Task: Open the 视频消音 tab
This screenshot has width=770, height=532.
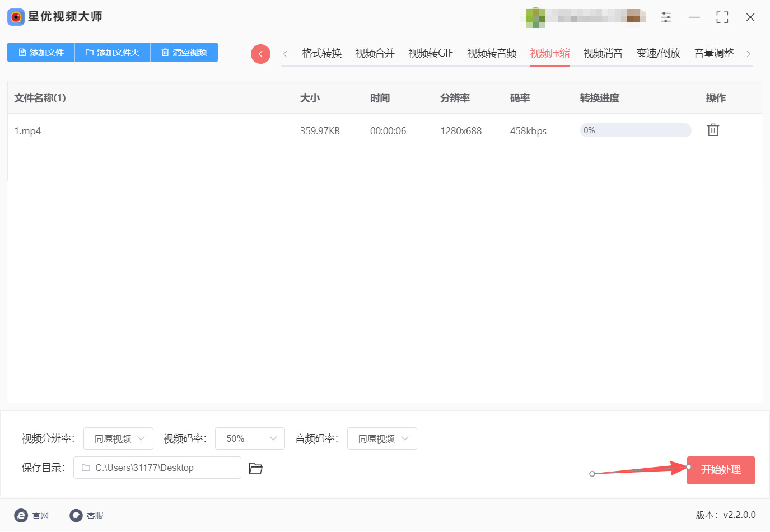Action: [x=603, y=53]
